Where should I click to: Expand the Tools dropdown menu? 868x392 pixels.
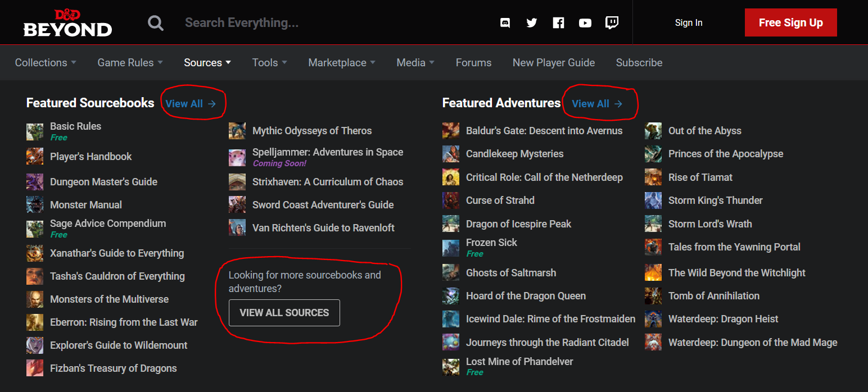(x=270, y=62)
